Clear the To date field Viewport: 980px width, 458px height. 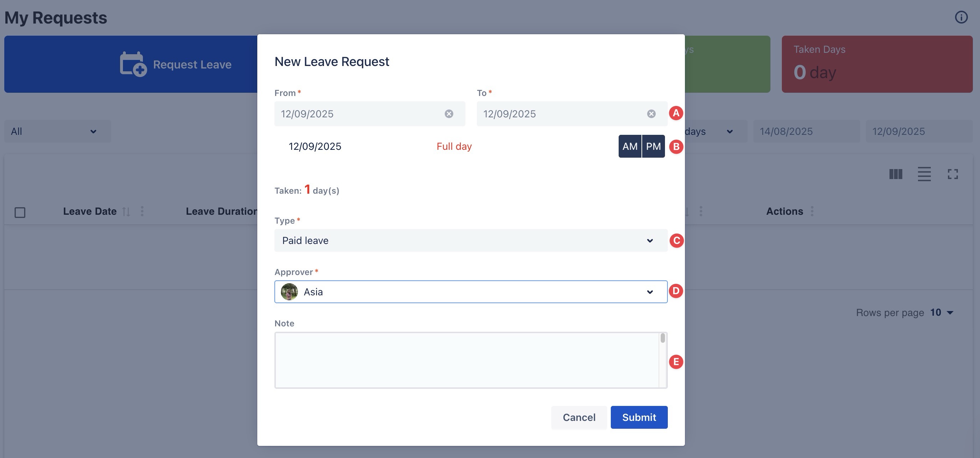tap(651, 114)
